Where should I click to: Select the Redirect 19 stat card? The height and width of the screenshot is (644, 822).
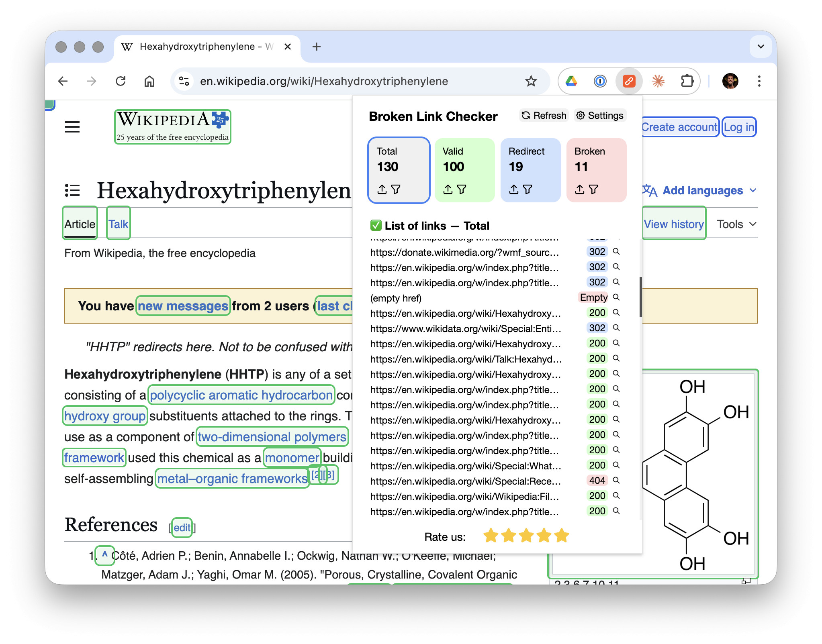point(530,170)
